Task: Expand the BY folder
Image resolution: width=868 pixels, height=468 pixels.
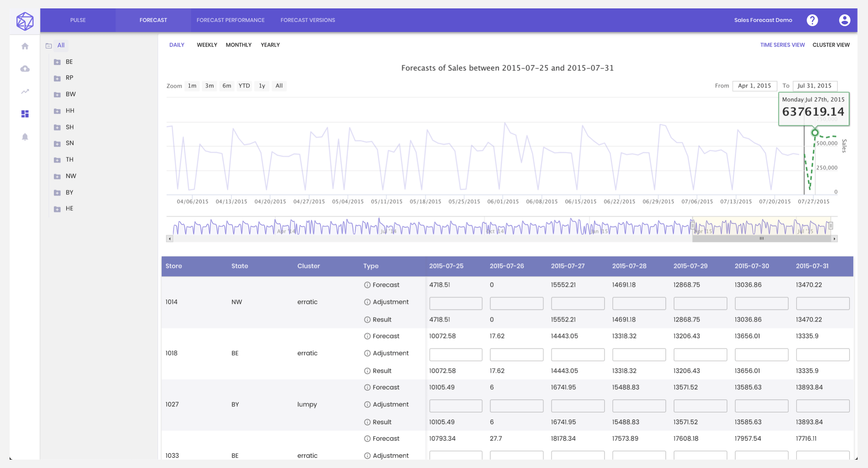Action: tap(57, 193)
